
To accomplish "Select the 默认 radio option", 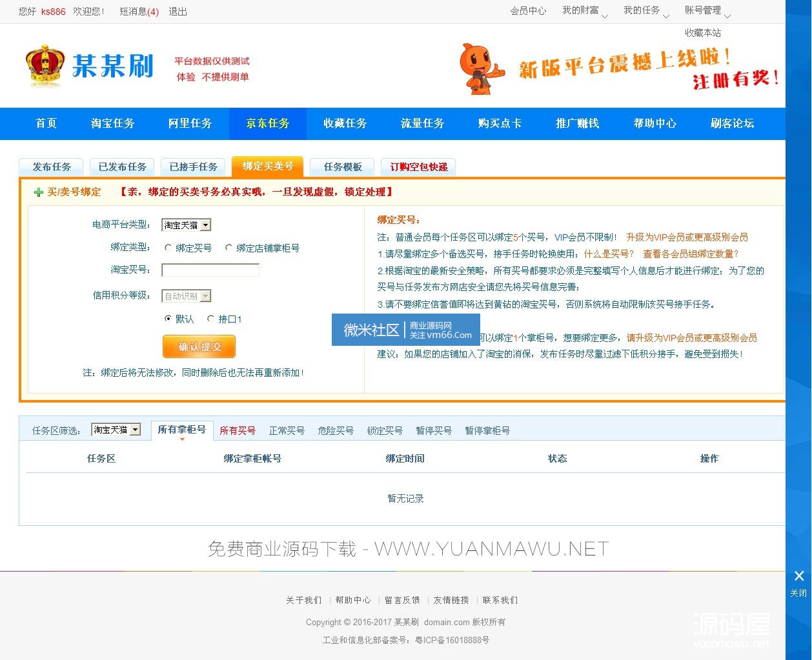I will [168, 319].
